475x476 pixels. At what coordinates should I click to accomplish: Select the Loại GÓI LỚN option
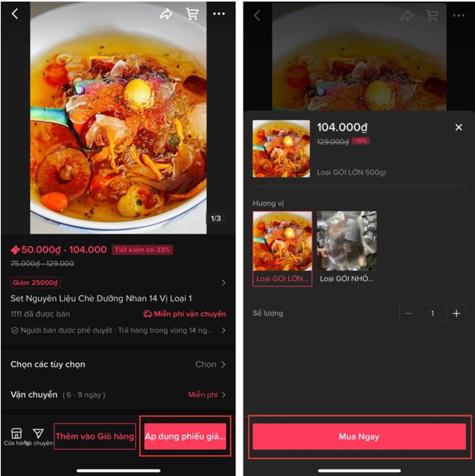(282, 249)
